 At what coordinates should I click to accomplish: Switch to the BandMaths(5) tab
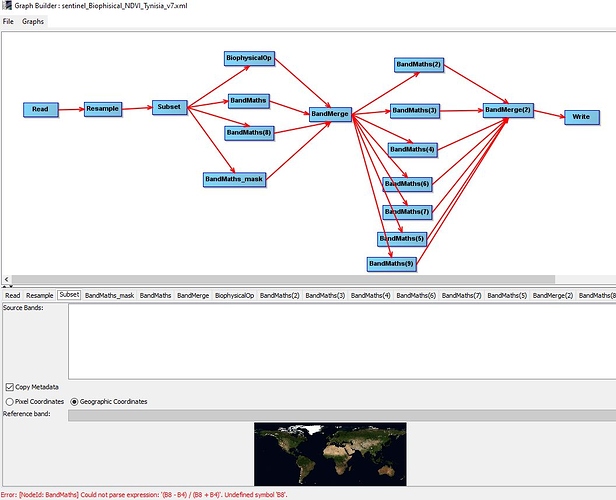click(x=507, y=295)
